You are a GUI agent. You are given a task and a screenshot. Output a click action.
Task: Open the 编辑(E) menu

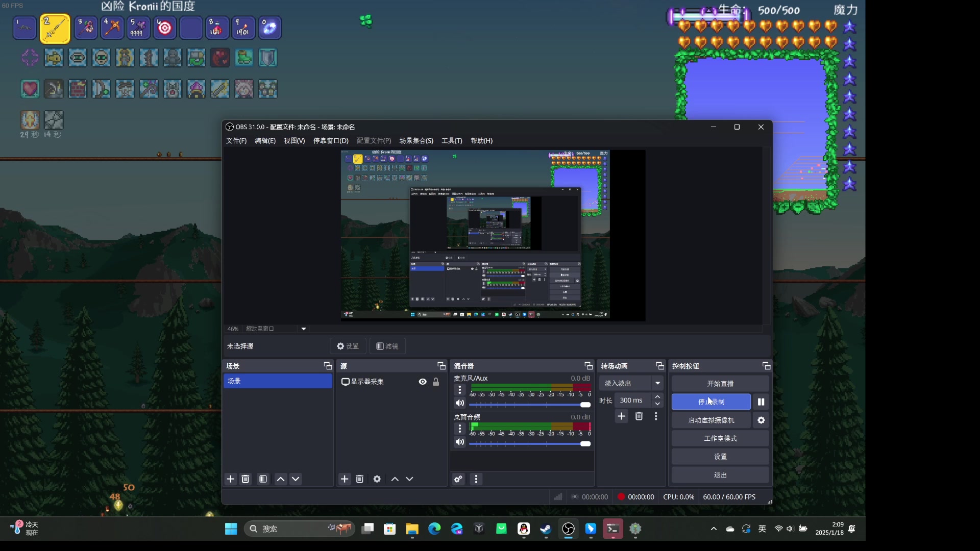[x=265, y=141]
